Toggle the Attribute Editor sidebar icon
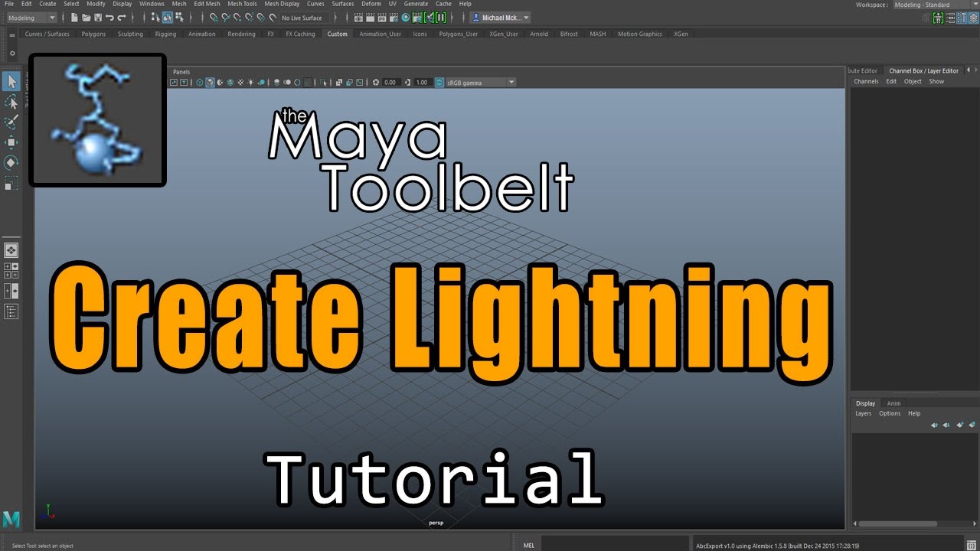This screenshot has width=980, height=551. [x=950, y=18]
